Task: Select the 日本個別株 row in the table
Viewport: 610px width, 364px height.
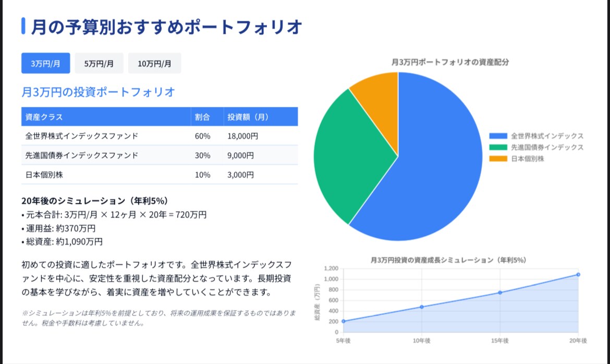Action: 104,175
